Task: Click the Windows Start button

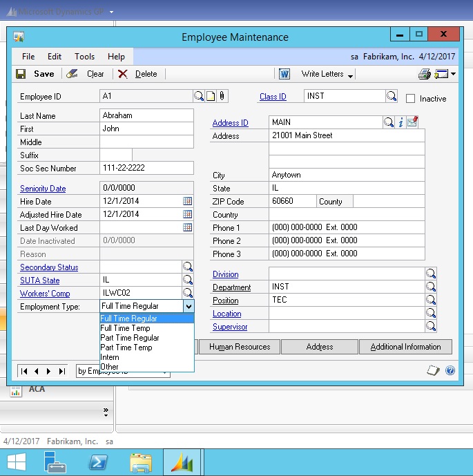Action: point(17,462)
